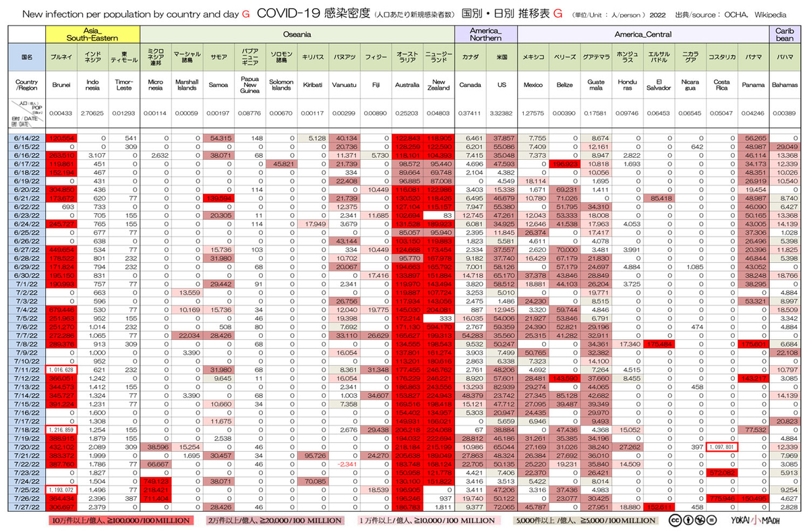Click the Panama column header
This screenshot has width=809, height=532.
pos(753,86)
